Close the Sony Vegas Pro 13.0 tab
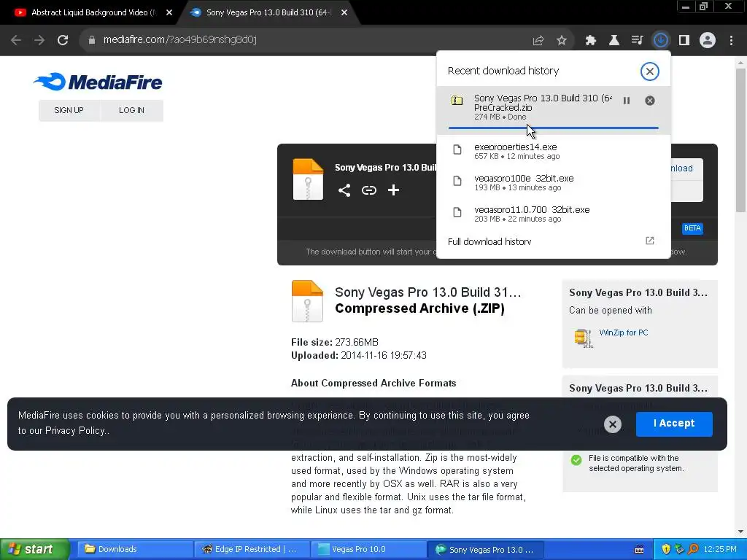Screen dimensions: 747x560 point(344,12)
